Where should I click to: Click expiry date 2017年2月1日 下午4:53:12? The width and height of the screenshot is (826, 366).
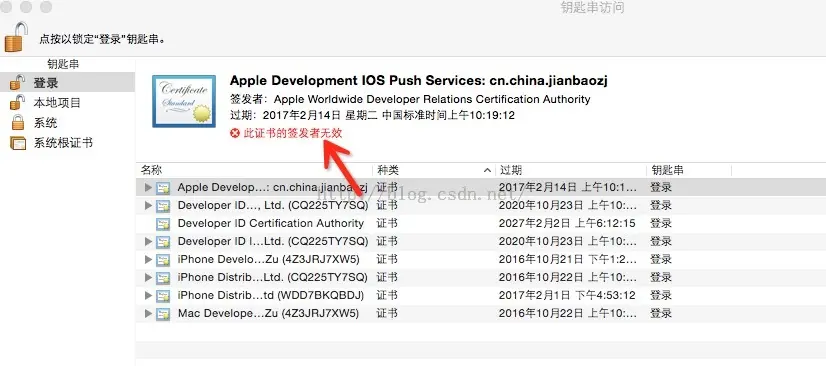(567, 295)
